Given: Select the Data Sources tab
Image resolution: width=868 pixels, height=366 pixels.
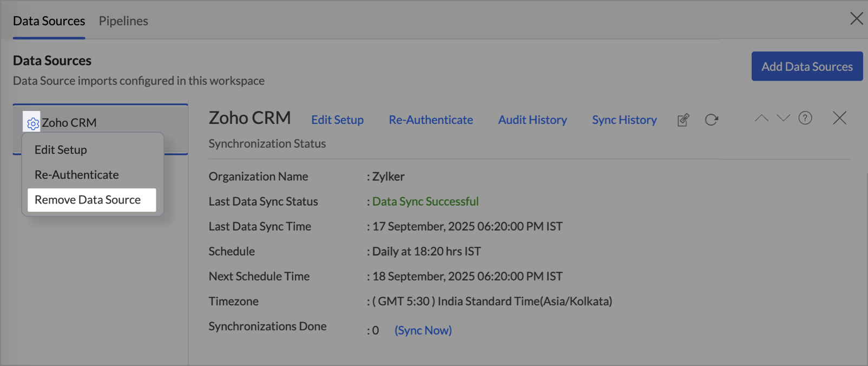Looking at the screenshot, I should click(49, 21).
